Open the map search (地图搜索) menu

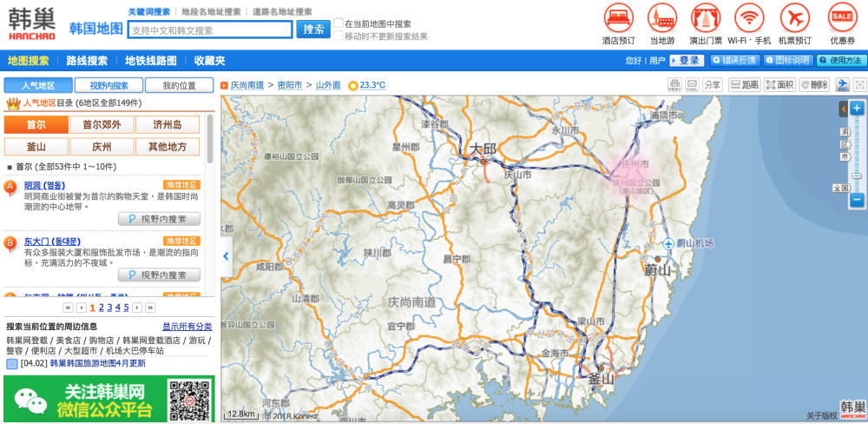29,61
